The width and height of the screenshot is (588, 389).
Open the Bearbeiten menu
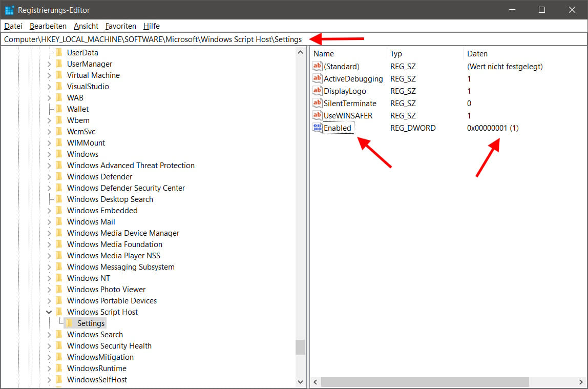48,26
